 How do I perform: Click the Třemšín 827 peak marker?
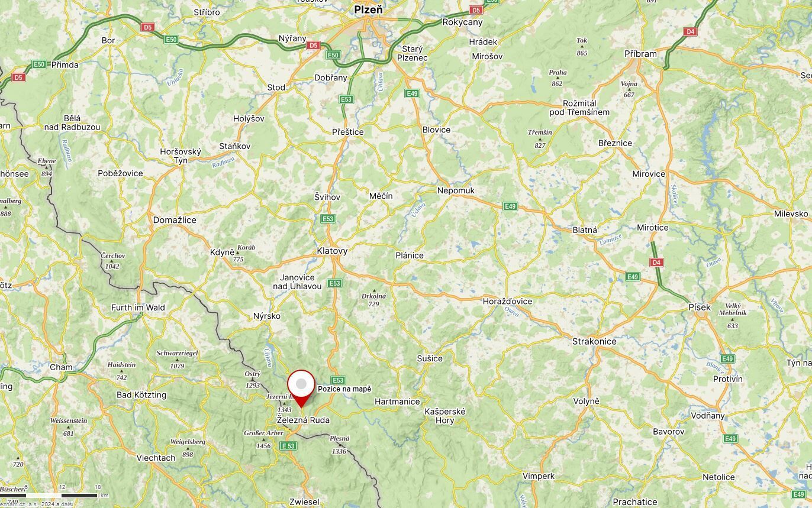coord(540,138)
